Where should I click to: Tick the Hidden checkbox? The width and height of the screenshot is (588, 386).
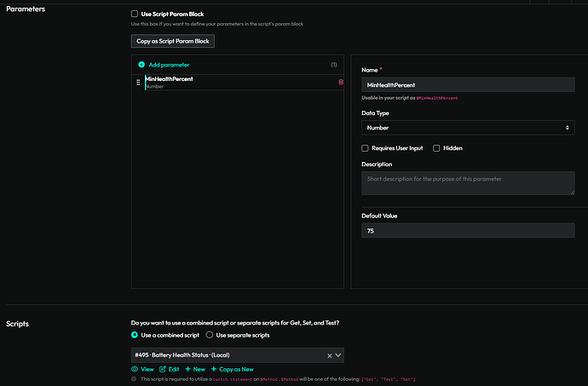click(x=436, y=147)
